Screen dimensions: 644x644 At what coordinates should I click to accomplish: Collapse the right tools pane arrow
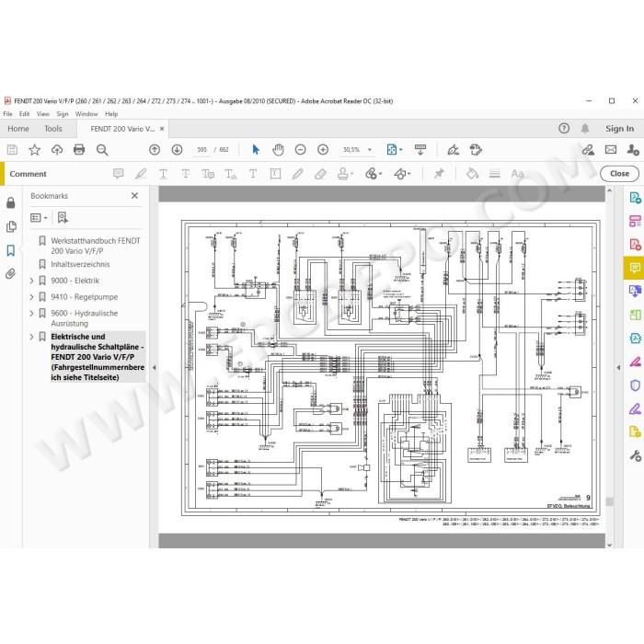pos(618,368)
